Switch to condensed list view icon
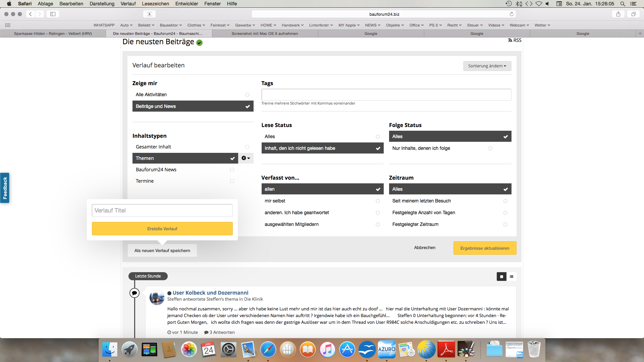The image size is (644, 362). (512, 277)
